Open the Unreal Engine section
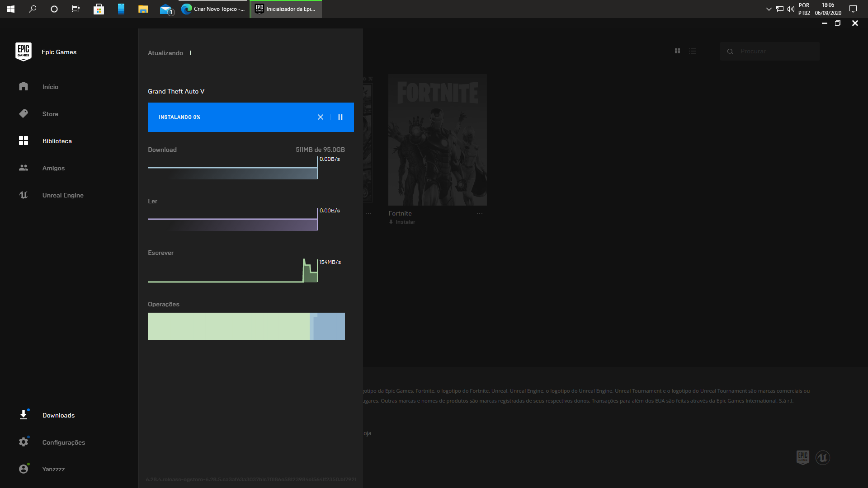The height and width of the screenshot is (488, 868). pyautogui.click(x=63, y=195)
